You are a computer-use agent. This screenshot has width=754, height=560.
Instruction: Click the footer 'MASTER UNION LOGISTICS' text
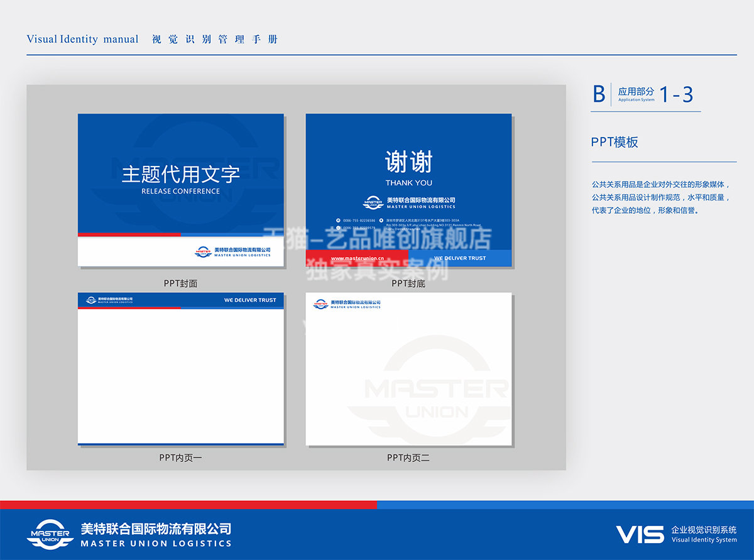pos(156,544)
